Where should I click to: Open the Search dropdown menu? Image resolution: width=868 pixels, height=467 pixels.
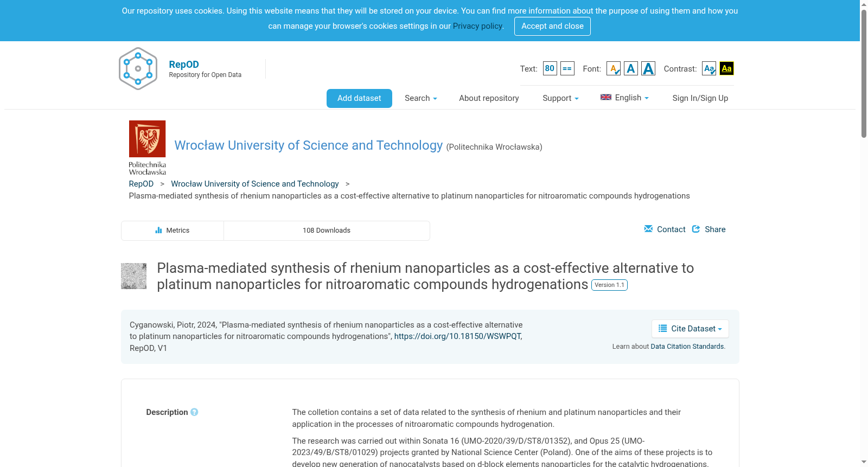(x=420, y=98)
